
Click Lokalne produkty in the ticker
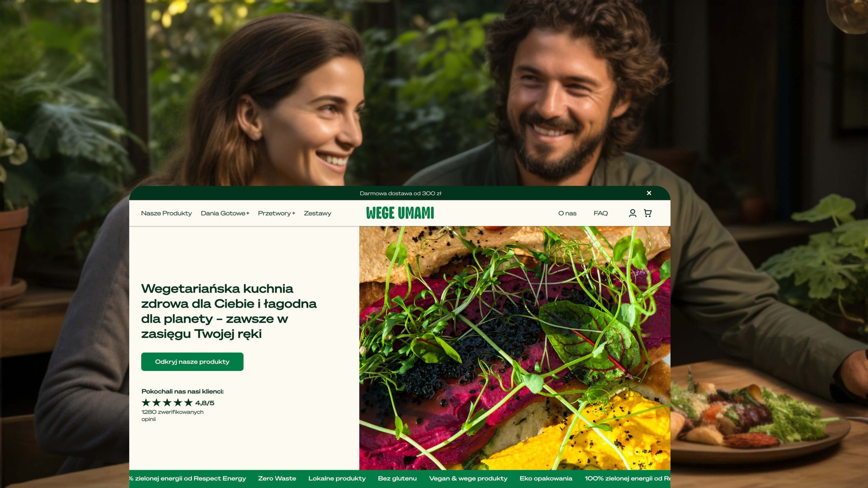tap(337, 478)
